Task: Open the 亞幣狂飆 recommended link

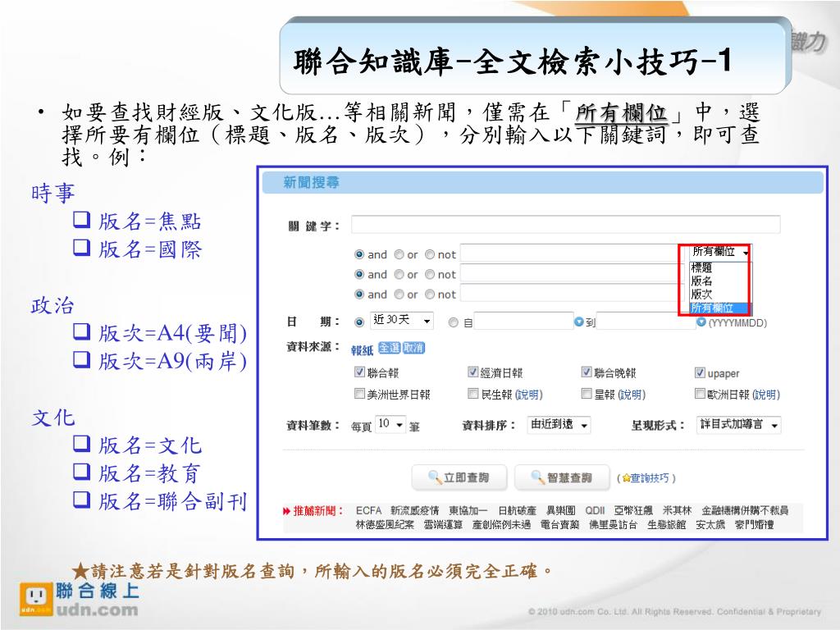Action: (634, 510)
